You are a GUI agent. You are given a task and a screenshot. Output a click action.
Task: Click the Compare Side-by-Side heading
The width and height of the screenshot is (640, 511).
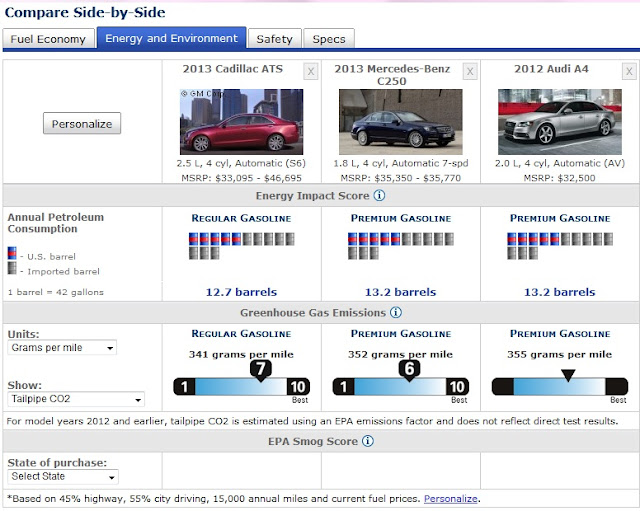pyautogui.click(x=85, y=12)
